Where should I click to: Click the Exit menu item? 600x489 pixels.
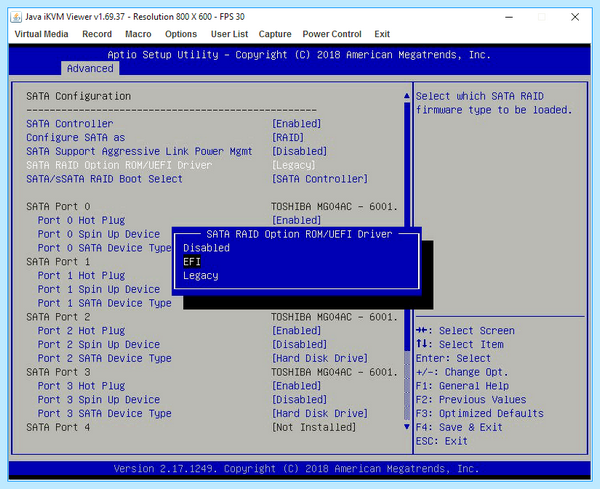point(382,34)
